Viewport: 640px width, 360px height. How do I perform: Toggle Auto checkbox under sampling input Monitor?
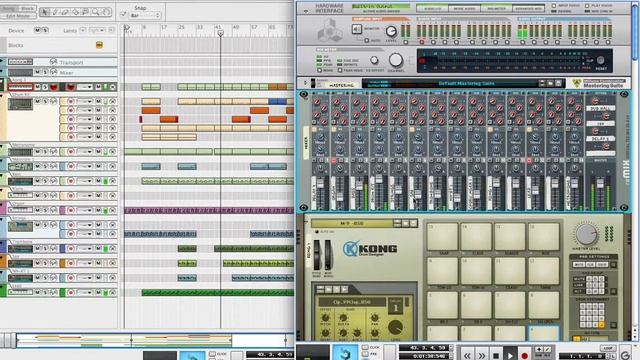pos(367,40)
